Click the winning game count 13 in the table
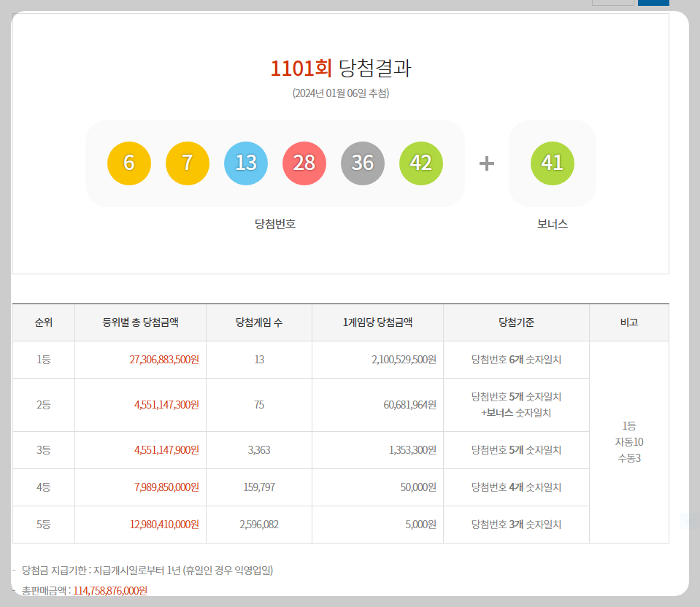 [259, 359]
